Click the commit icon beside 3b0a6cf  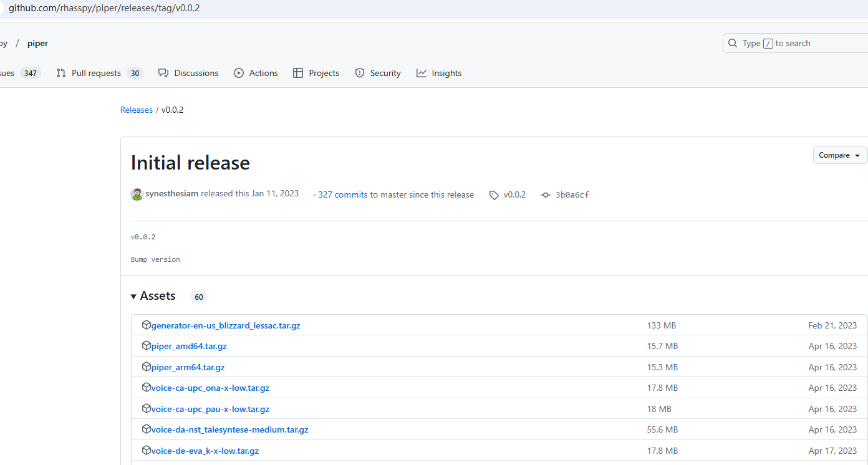[546, 195]
